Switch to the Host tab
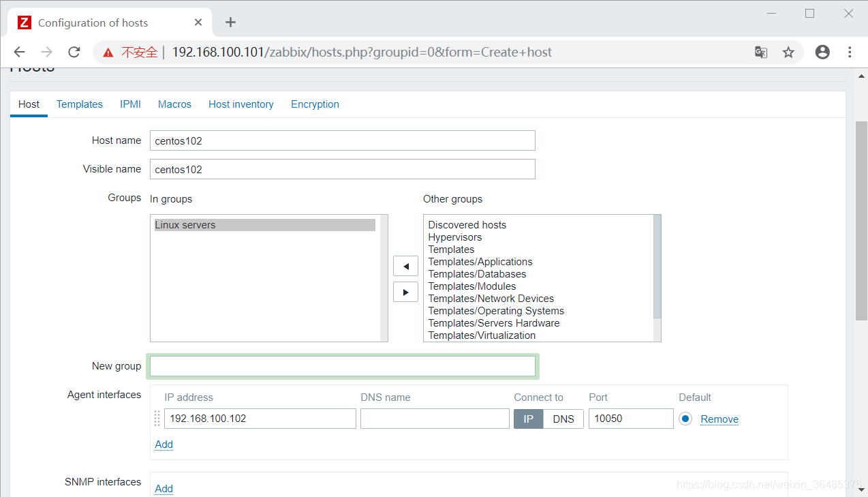This screenshot has width=868, height=497. tap(29, 104)
